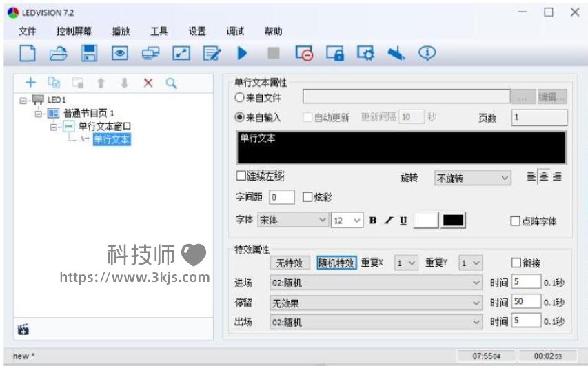Open the 播放 menu
This screenshot has height=366, width=588.
121,31
